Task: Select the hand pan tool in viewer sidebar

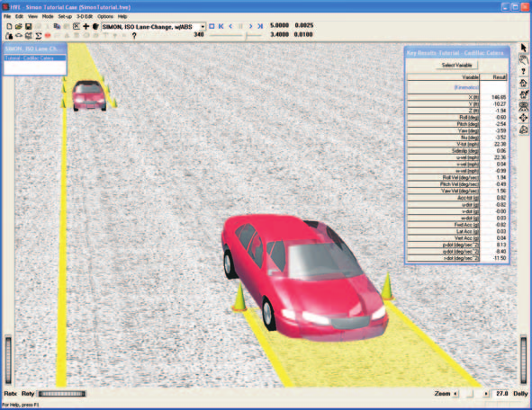Action: [524, 60]
